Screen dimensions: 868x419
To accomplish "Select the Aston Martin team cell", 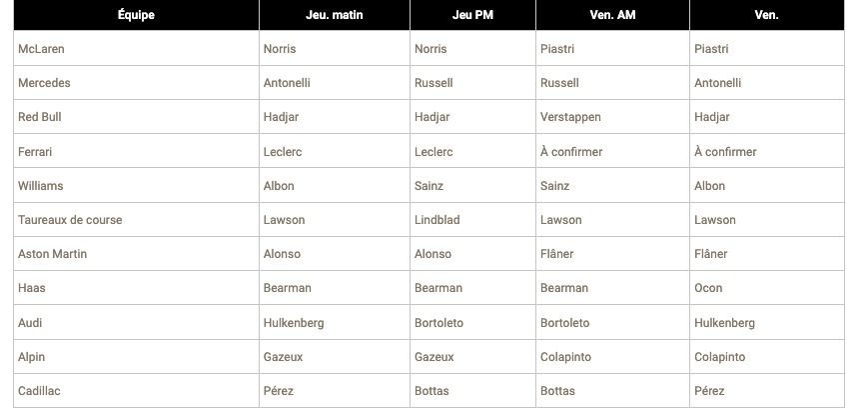I will tap(53, 254).
